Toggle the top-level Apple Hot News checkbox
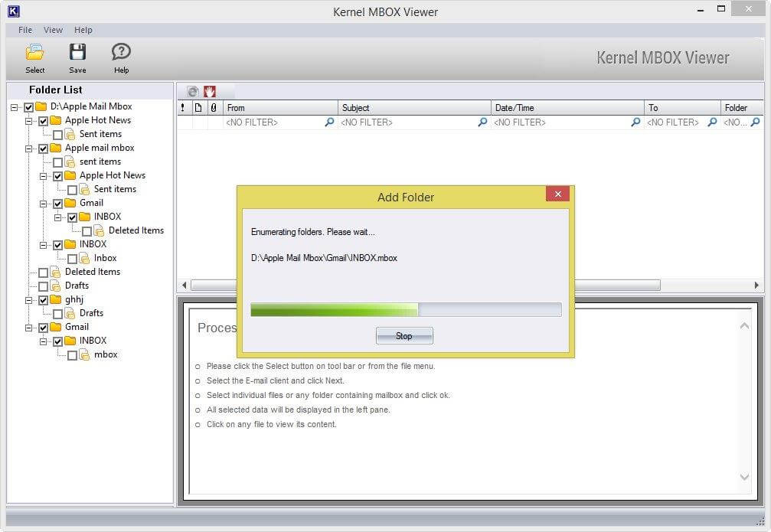 click(44, 121)
